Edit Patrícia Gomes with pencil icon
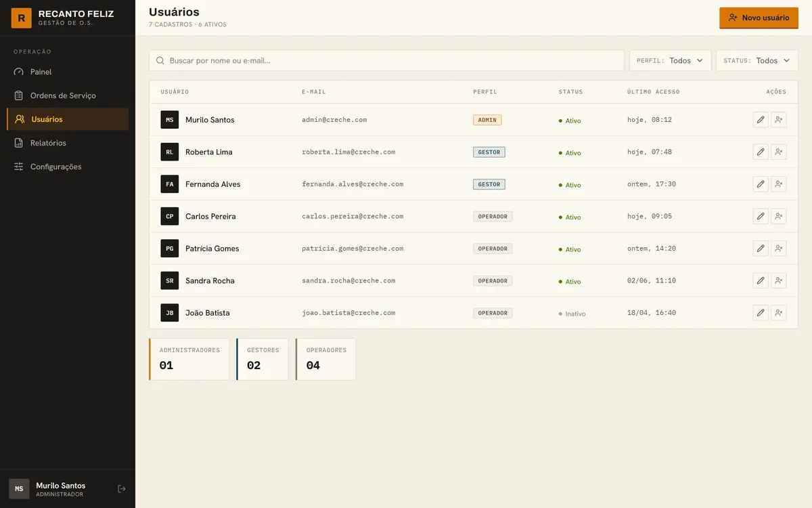Viewport: 812px width, 508px height. 761,249
